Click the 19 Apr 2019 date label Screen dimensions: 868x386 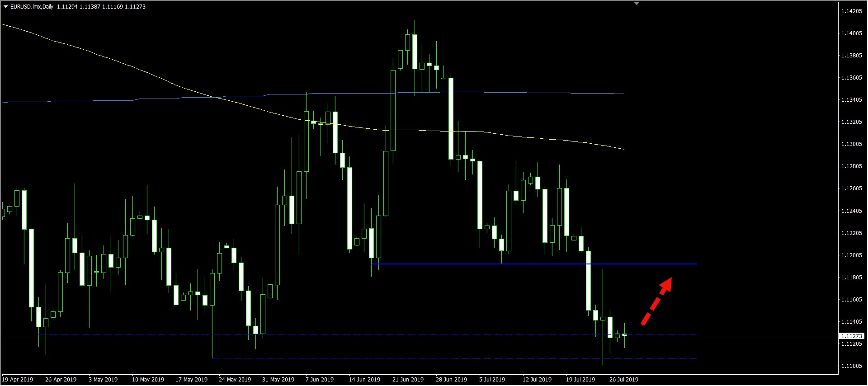point(18,380)
